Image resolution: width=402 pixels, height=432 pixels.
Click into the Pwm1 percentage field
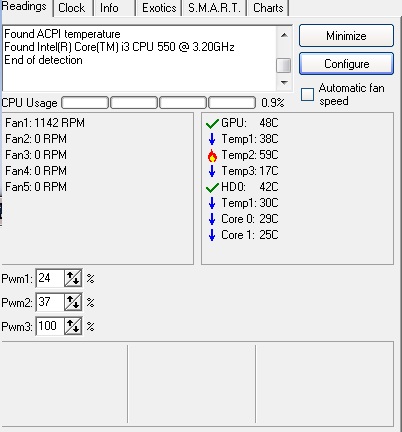(50, 278)
